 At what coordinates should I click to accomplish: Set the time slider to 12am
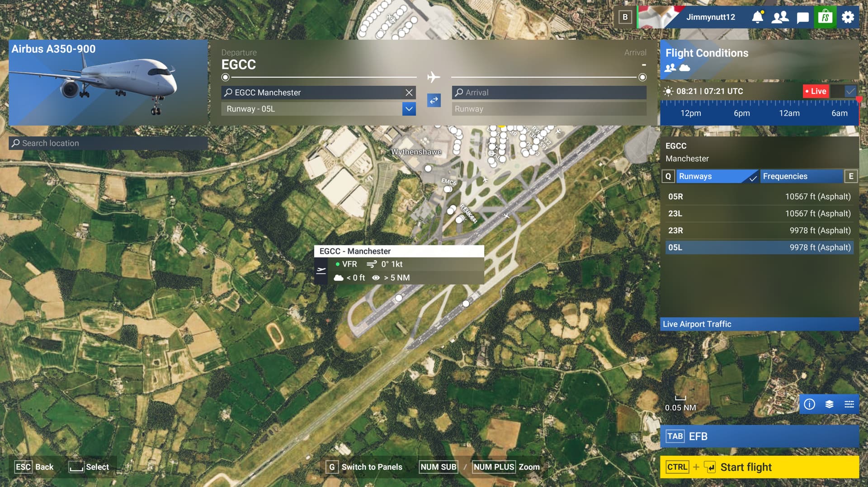[x=789, y=113]
